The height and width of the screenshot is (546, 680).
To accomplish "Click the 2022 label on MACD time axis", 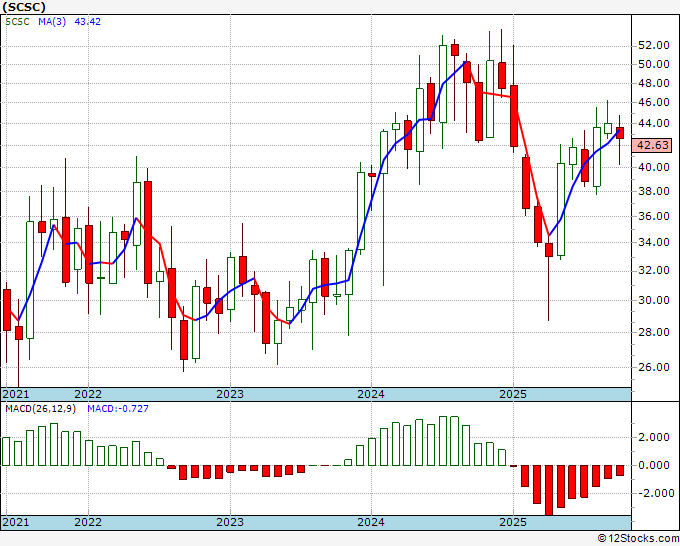I will click(x=88, y=522).
